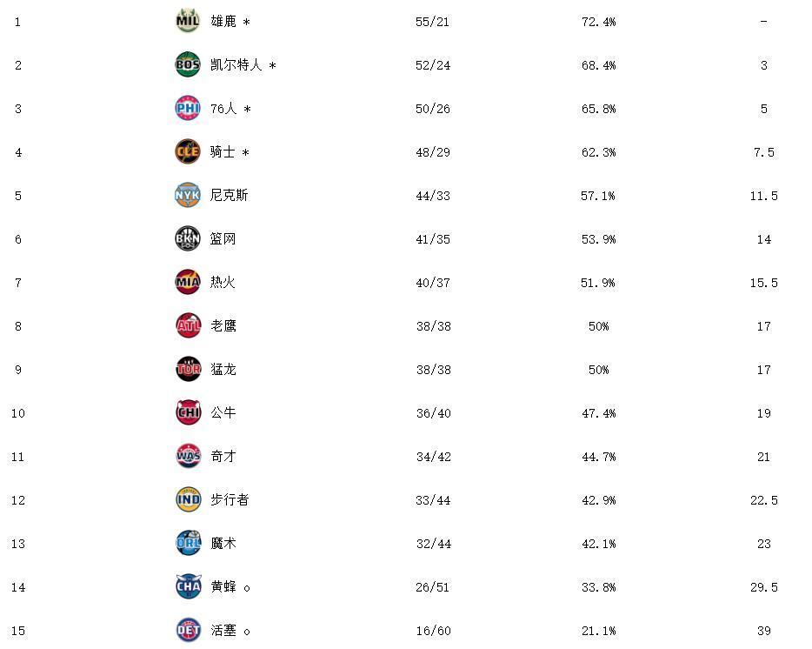The width and height of the screenshot is (812, 649).
Task: Click the Atlanta ATL team logo
Action: [x=188, y=326]
